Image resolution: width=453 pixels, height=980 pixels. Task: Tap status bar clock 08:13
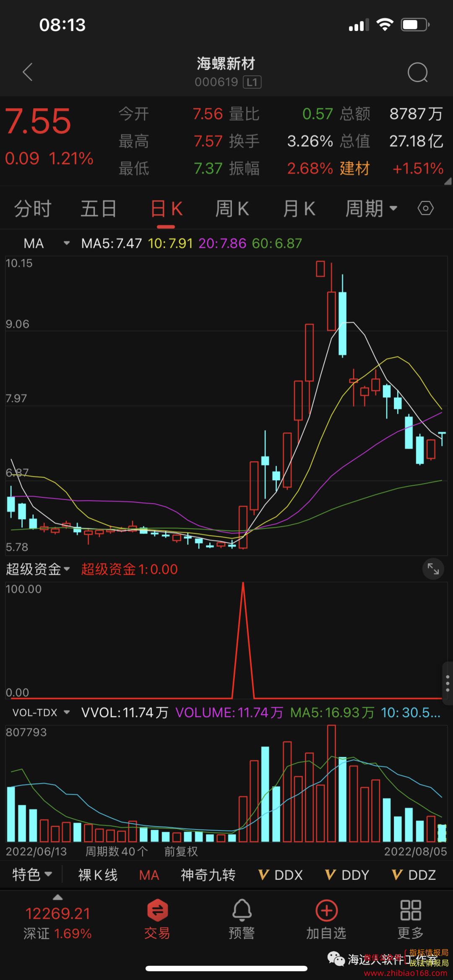62,25
